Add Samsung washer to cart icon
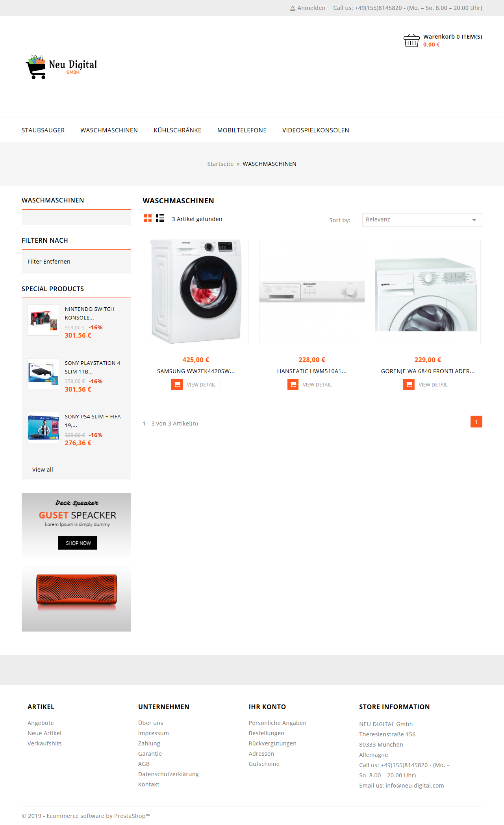This screenshot has height=825, width=504. tap(177, 385)
